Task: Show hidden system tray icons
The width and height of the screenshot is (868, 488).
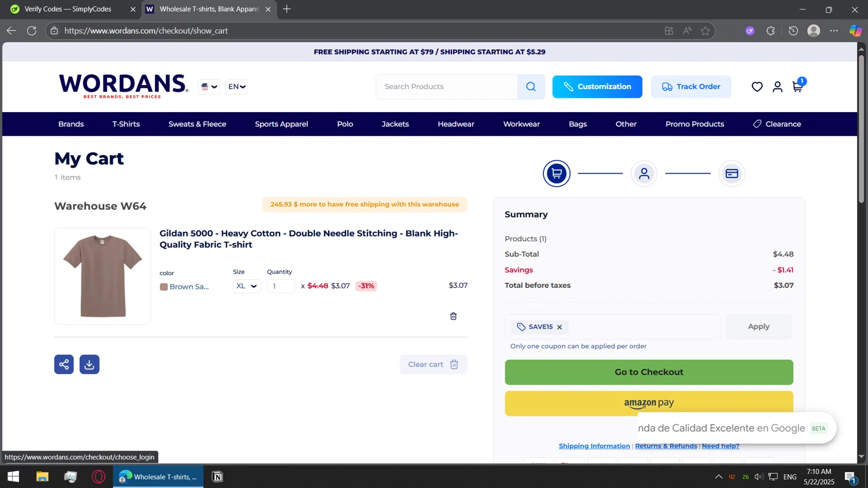Action: click(x=718, y=477)
